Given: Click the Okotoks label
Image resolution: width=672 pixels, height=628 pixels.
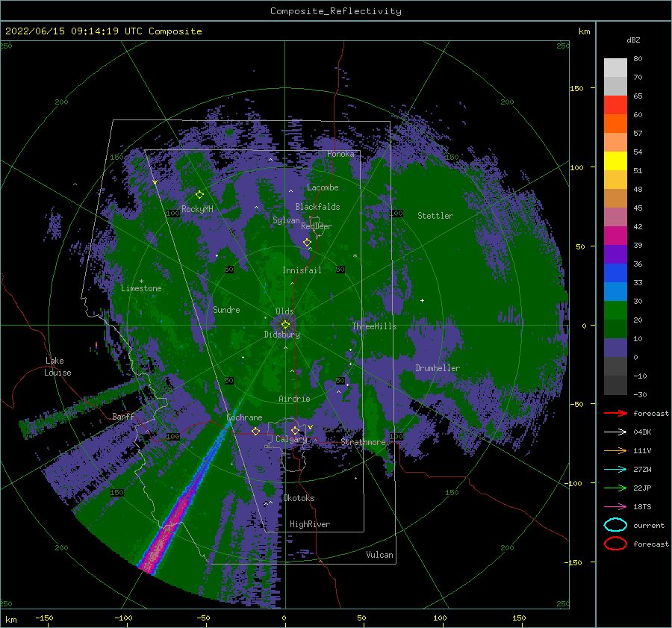Looking at the screenshot, I should pyautogui.click(x=299, y=498).
